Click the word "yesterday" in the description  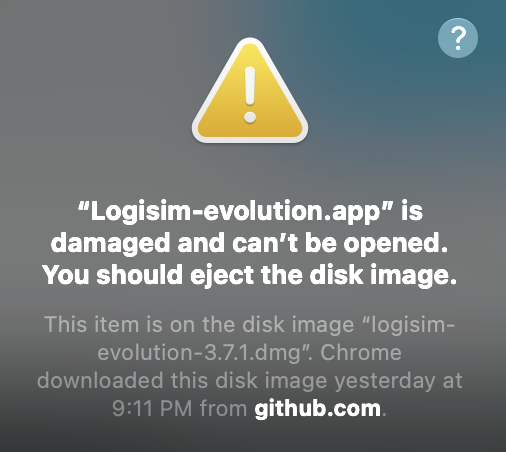(x=385, y=381)
